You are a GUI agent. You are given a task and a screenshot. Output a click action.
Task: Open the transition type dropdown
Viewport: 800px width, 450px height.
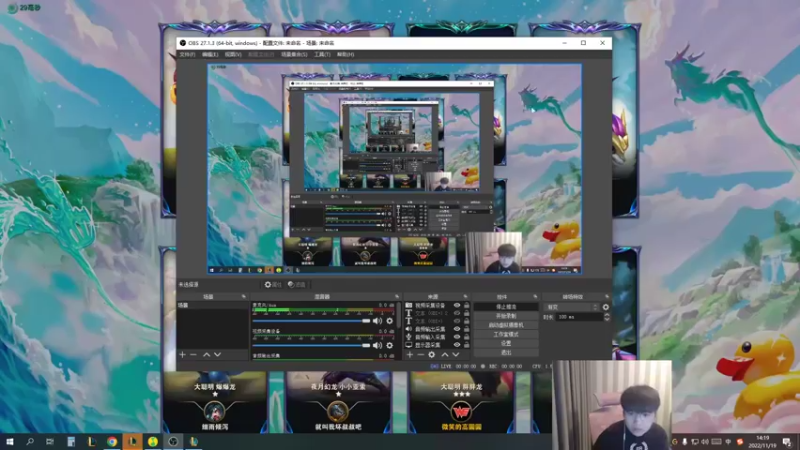point(571,307)
